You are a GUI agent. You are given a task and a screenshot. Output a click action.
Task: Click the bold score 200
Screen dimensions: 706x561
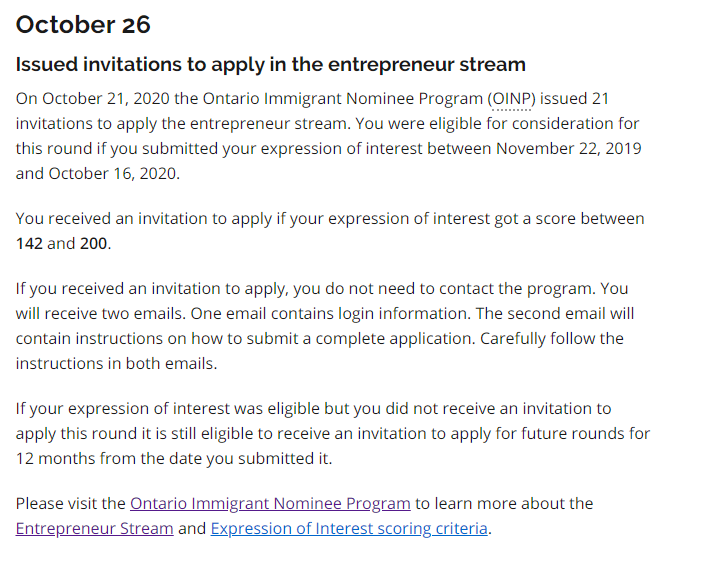pos(93,243)
